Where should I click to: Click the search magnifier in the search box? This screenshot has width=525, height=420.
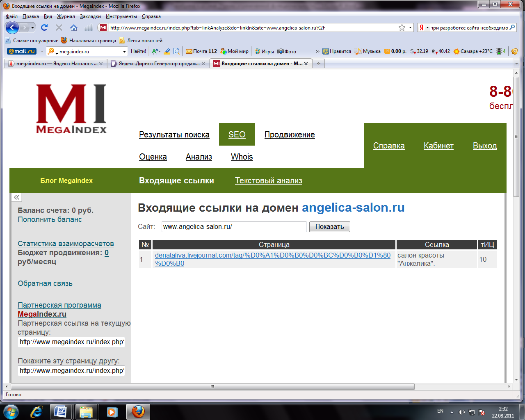point(512,27)
